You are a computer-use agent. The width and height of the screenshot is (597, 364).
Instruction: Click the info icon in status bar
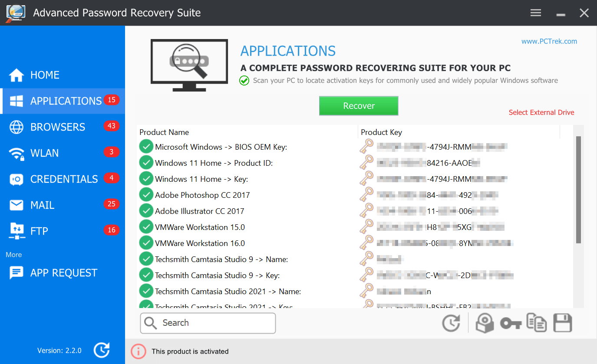[x=139, y=351]
